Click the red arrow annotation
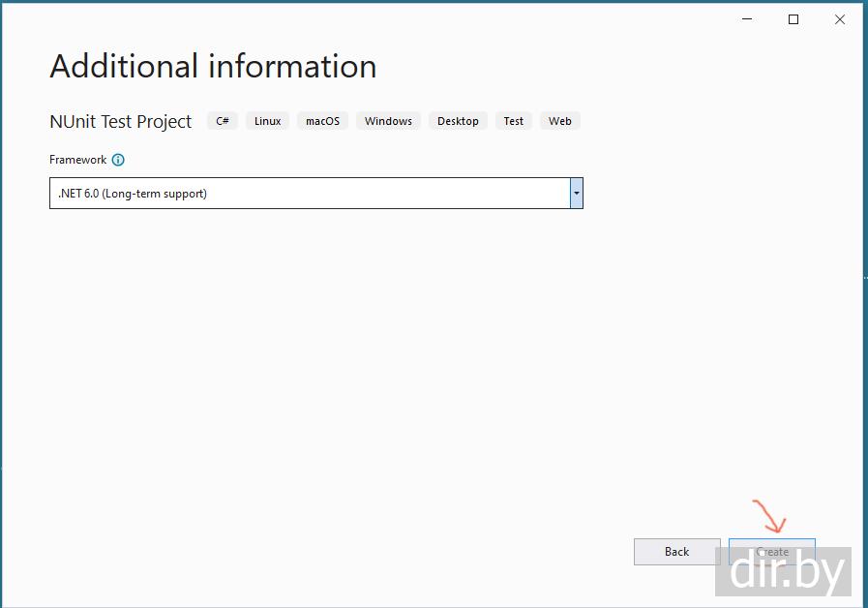This screenshot has height=608, width=868. click(x=769, y=518)
